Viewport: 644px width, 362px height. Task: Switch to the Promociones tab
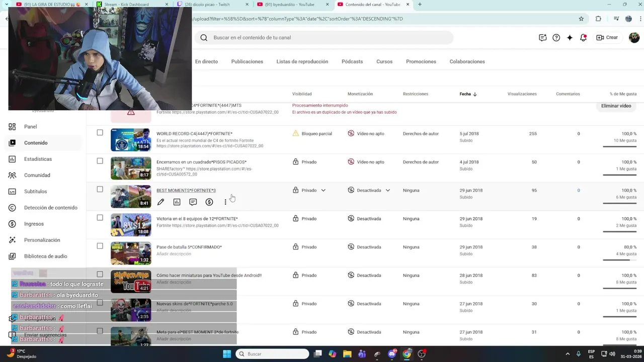pos(421,62)
